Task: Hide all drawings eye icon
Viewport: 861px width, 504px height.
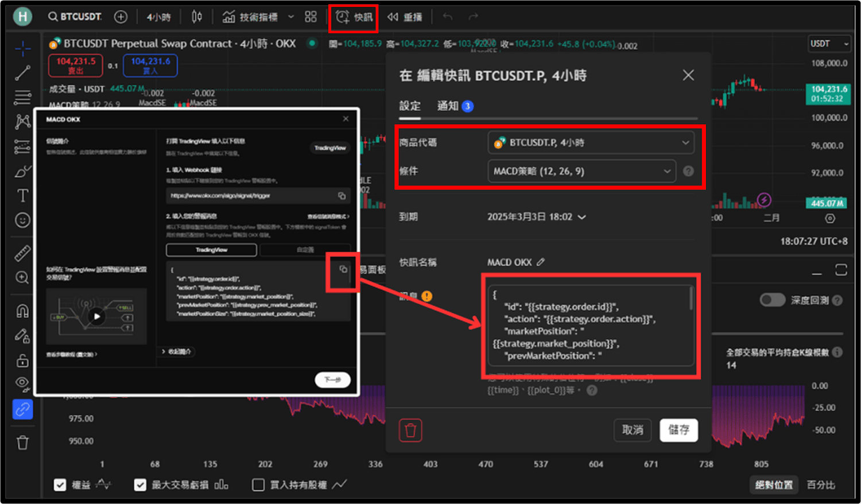Action: [x=22, y=383]
